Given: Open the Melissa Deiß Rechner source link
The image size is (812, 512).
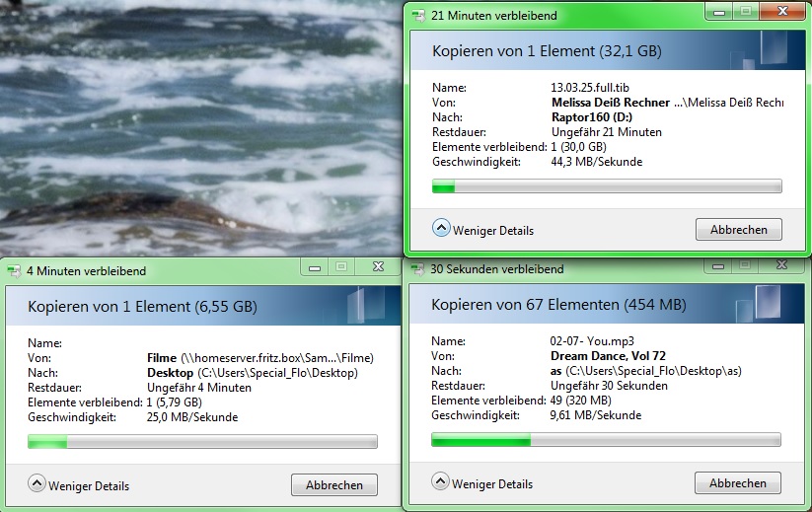Looking at the screenshot, I should [611, 103].
